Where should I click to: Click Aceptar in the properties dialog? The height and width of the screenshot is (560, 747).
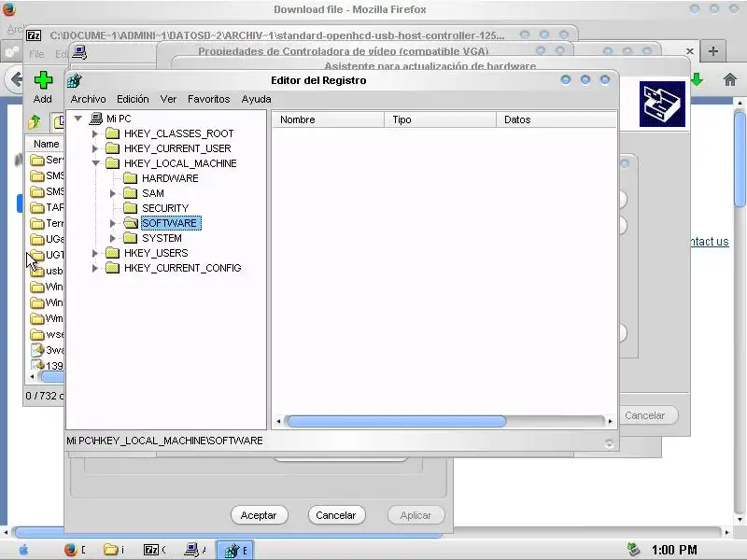259,515
